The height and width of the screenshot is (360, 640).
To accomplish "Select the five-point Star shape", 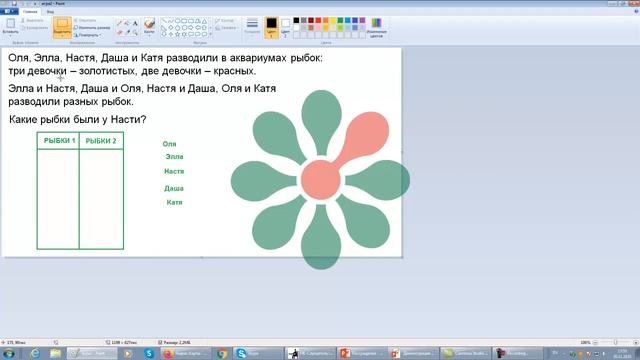I will 178,35.
